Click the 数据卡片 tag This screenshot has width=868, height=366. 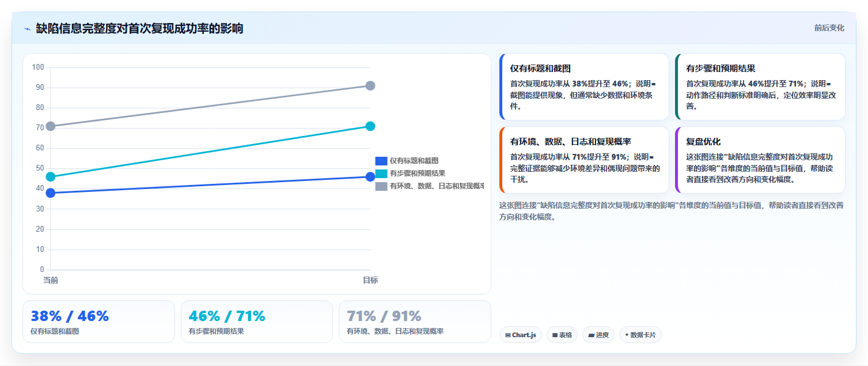click(640, 335)
